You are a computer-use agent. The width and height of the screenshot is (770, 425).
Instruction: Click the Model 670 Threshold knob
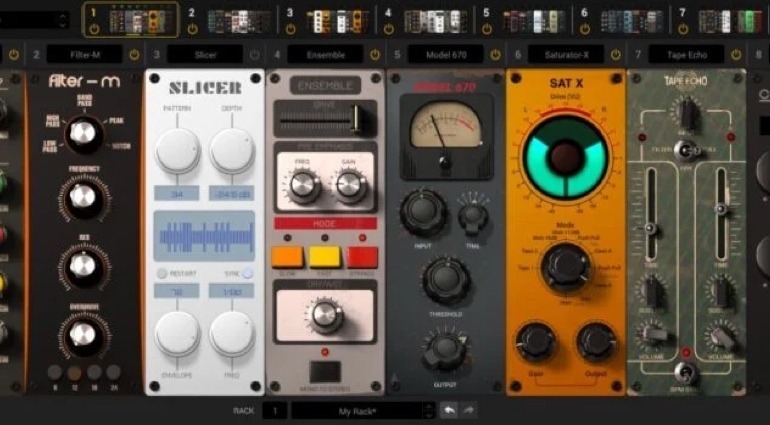446,281
